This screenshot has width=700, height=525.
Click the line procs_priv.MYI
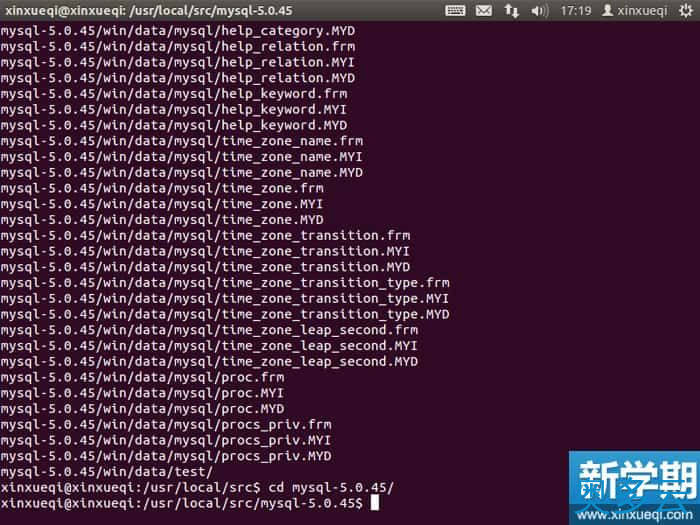166,441
